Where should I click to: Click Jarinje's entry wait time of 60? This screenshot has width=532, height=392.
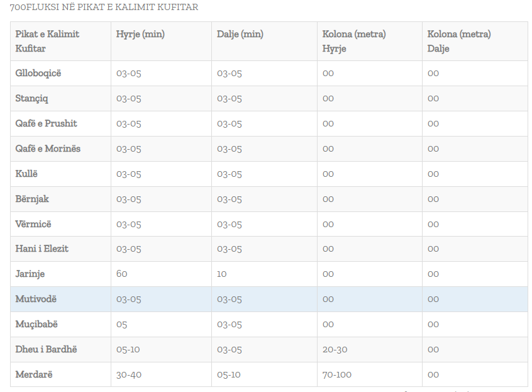(122, 274)
